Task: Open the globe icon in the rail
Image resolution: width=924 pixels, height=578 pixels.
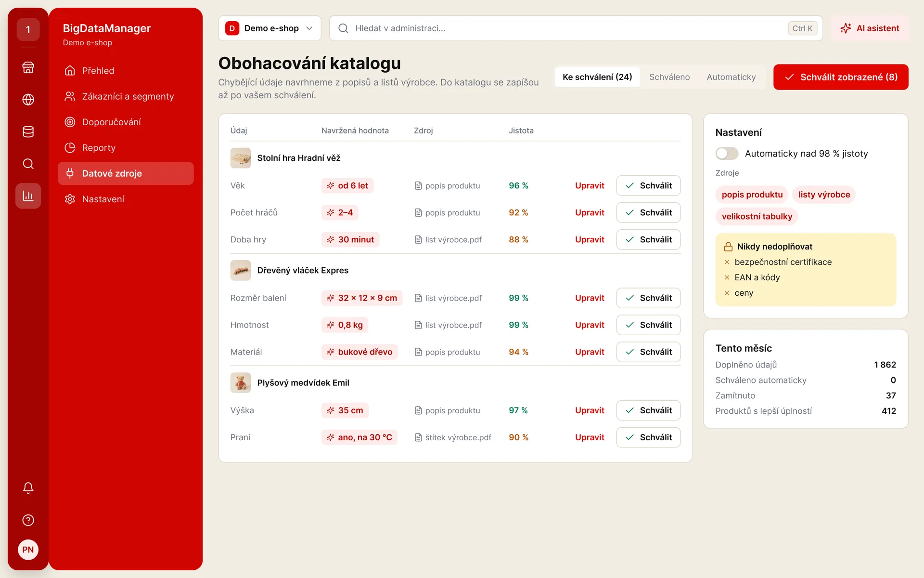Action: pos(28,100)
